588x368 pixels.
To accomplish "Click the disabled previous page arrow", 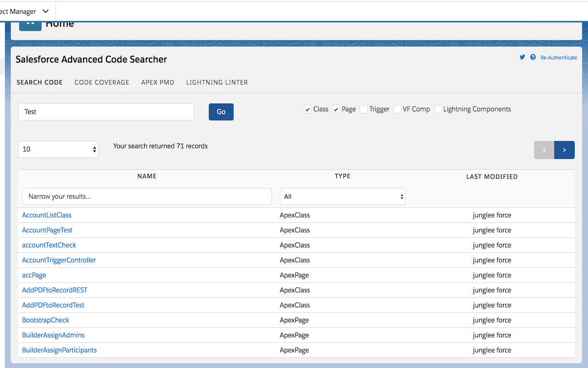I will click(x=544, y=149).
